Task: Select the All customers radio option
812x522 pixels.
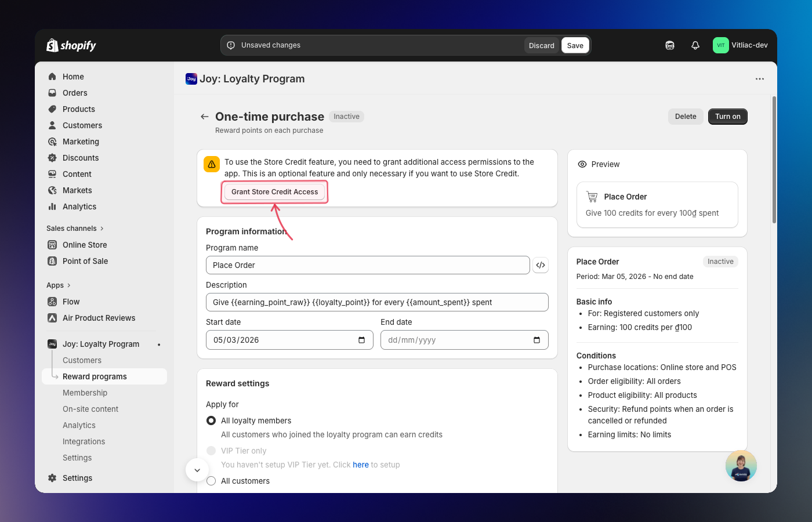Action: point(211,481)
